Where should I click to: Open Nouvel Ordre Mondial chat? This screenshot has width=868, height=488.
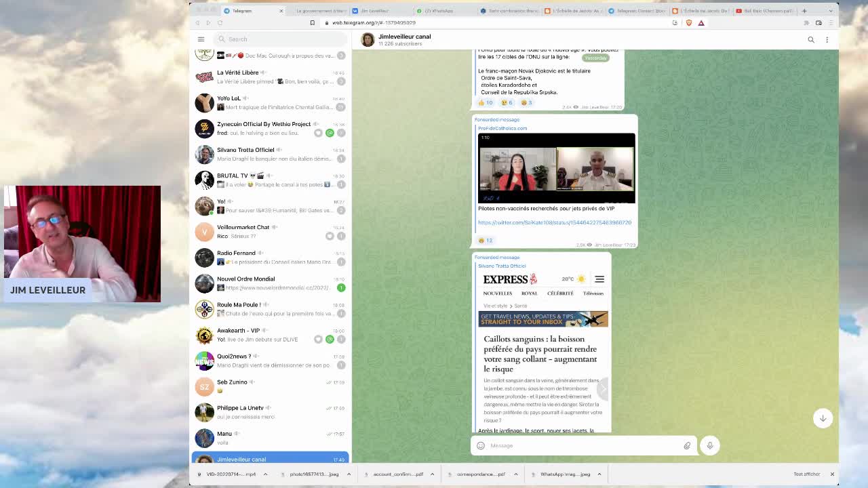point(271,283)
